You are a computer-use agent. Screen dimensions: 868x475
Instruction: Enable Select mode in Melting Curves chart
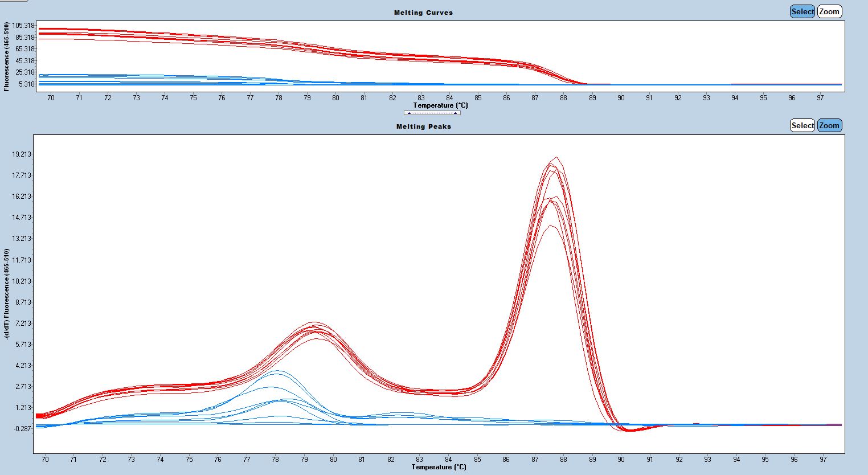(802, 11)
